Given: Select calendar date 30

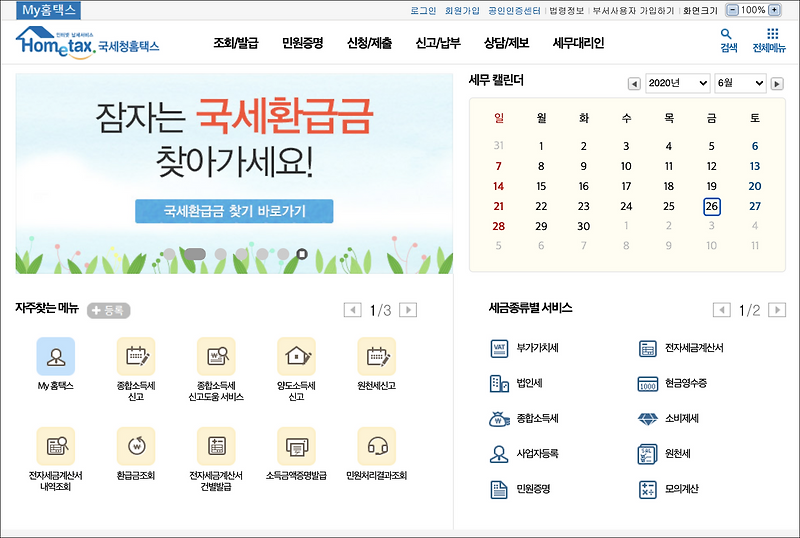Looking at the screenshot, I should pos(584,226).
